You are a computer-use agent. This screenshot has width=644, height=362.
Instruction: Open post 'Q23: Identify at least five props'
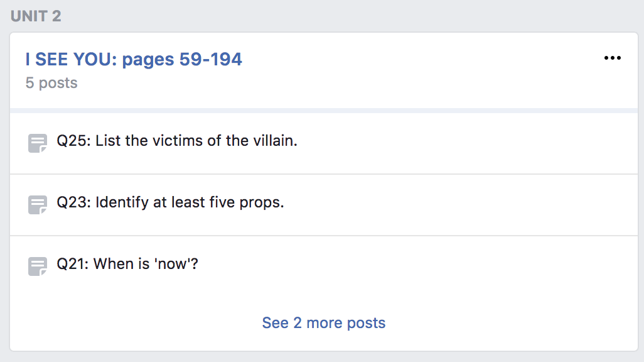click(170, 202)
